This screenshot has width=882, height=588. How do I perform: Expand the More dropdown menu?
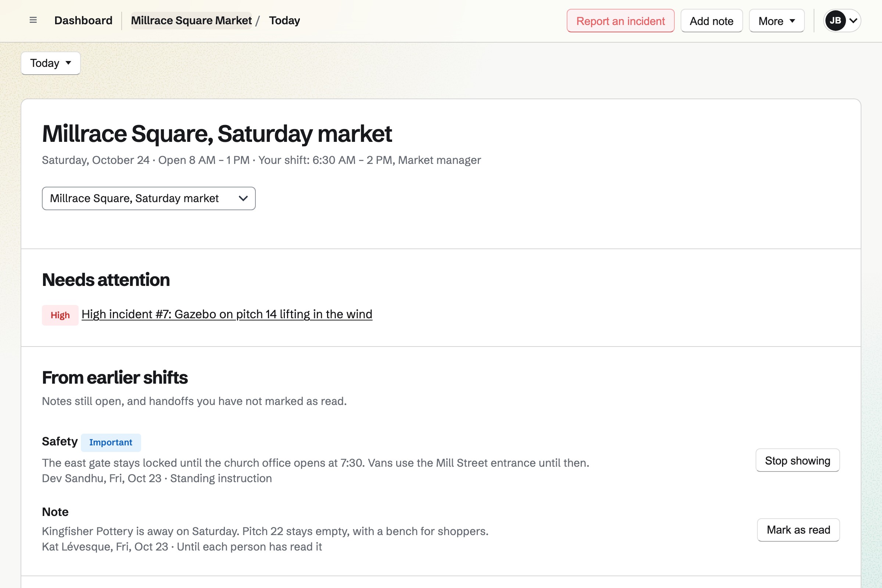776,21
